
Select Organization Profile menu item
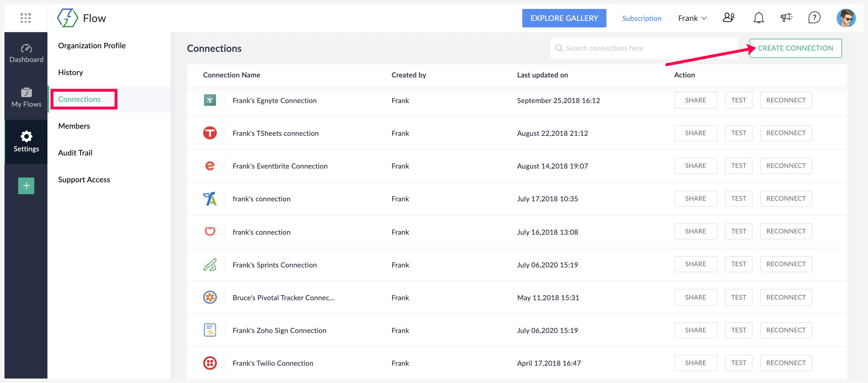pyautogui.click(x=92, y=46)
